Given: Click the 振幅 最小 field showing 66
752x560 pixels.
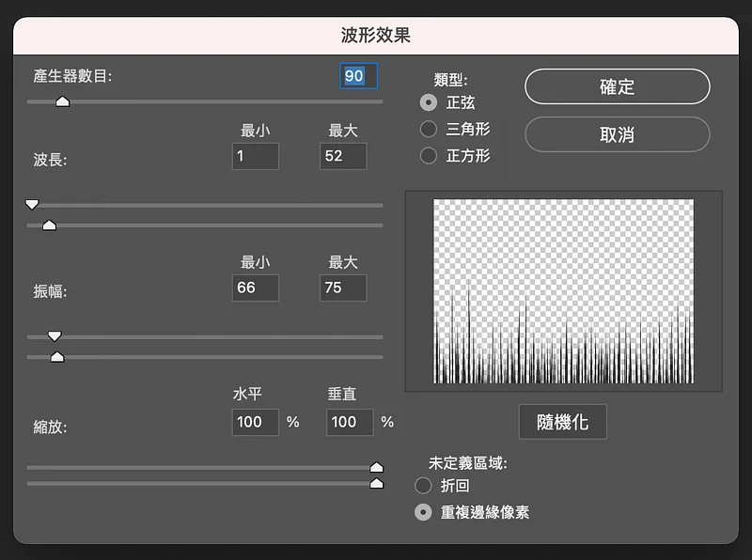Looking at the screenshot, I should 255,288.
